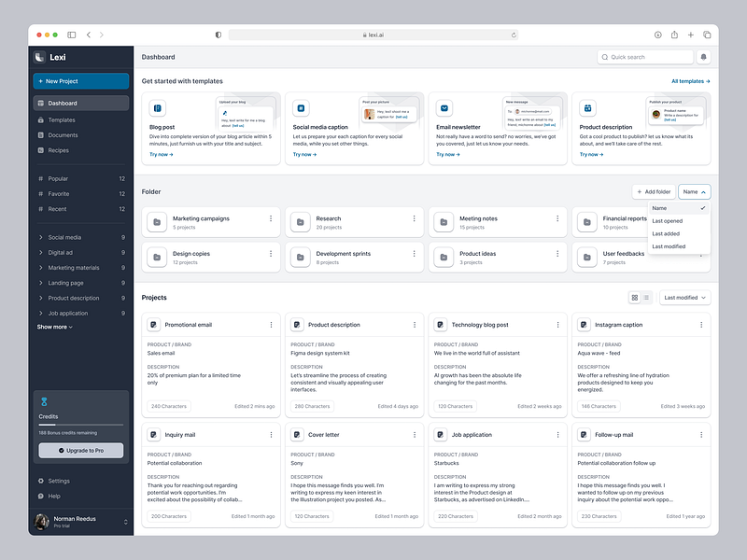Select the Recipes icon in the sidebar

pos(40,149)
